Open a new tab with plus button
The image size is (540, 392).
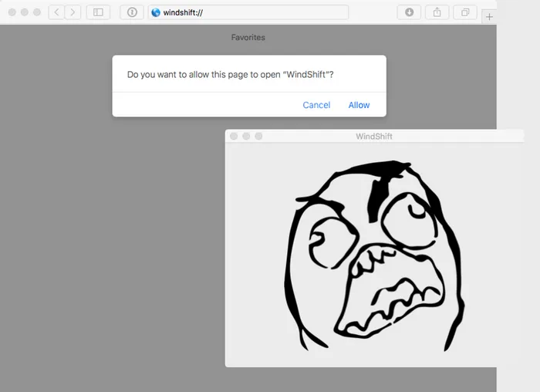[x=489, y=16]
